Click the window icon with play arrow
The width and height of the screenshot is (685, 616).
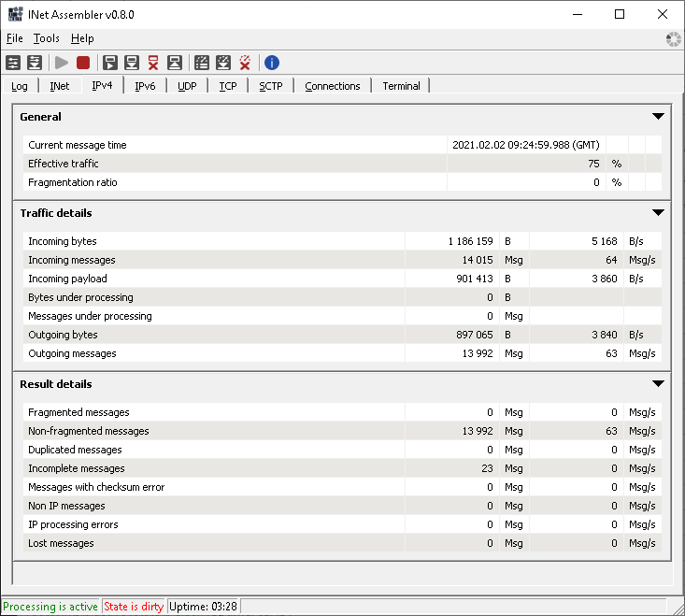[x=110, y=63]
